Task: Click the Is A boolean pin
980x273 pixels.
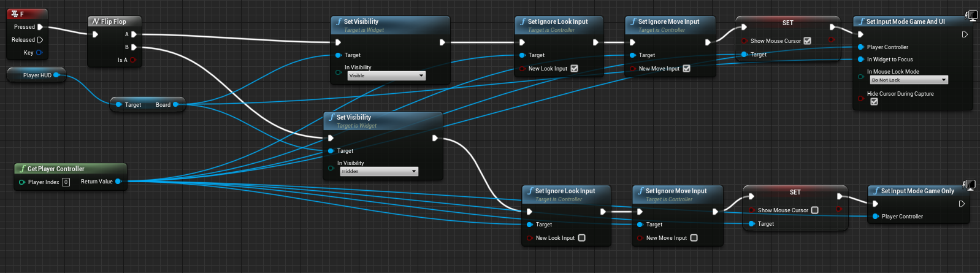Action: point(132,60)
